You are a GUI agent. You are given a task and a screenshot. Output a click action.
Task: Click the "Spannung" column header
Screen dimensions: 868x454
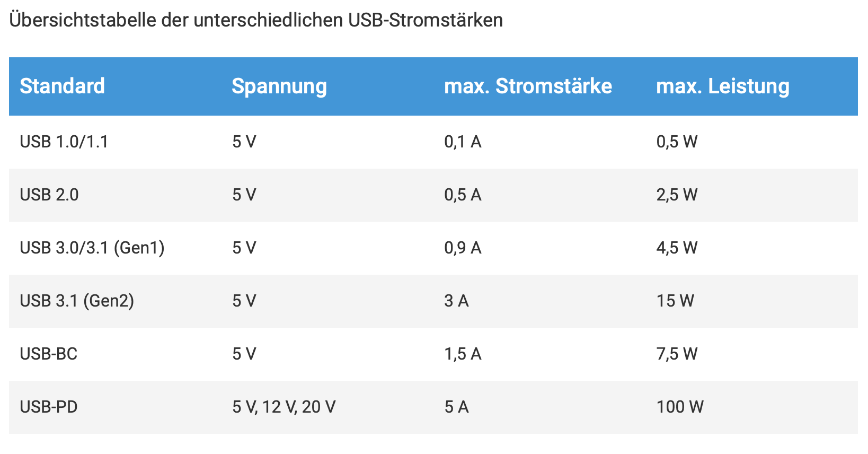pyautogui.click(x=279, y=86)
